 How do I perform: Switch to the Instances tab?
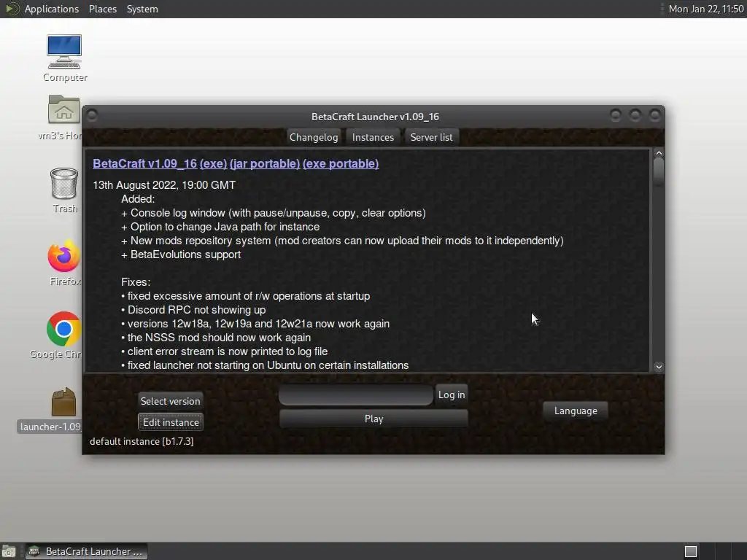pyautogui.click(x=373, y=137)
